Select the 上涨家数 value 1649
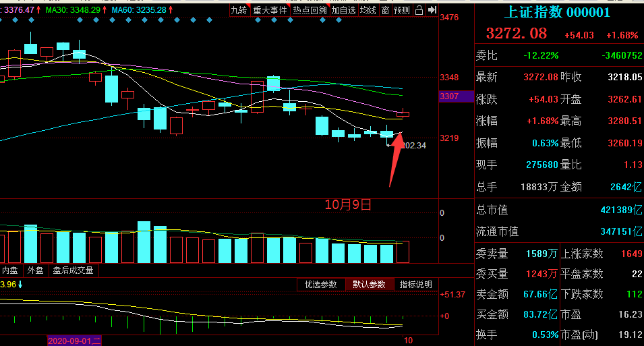The height and width of the screenshot is (346, 644). [632, 254]
